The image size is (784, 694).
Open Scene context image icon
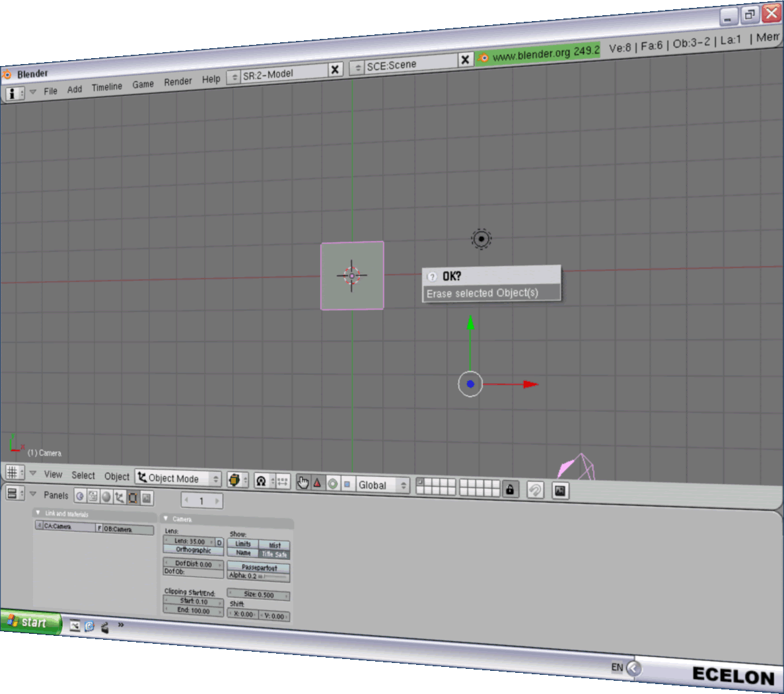coord(147,498)
